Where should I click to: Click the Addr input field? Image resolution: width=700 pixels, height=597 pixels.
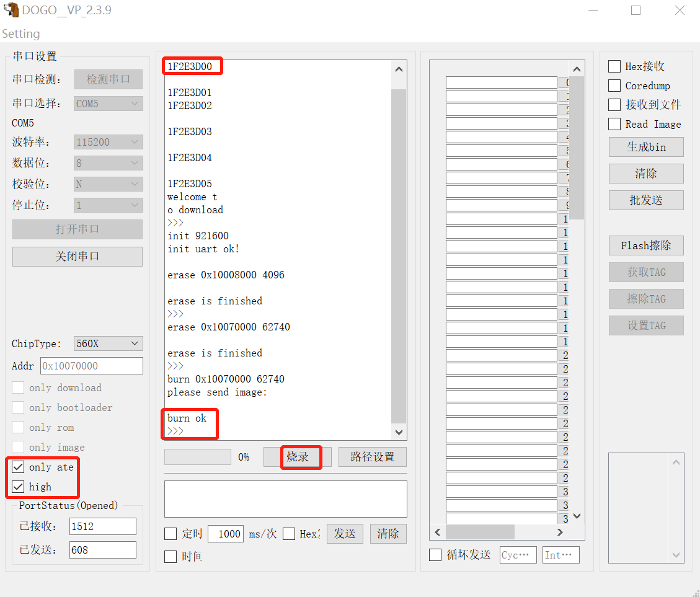(x=92, y=366)
